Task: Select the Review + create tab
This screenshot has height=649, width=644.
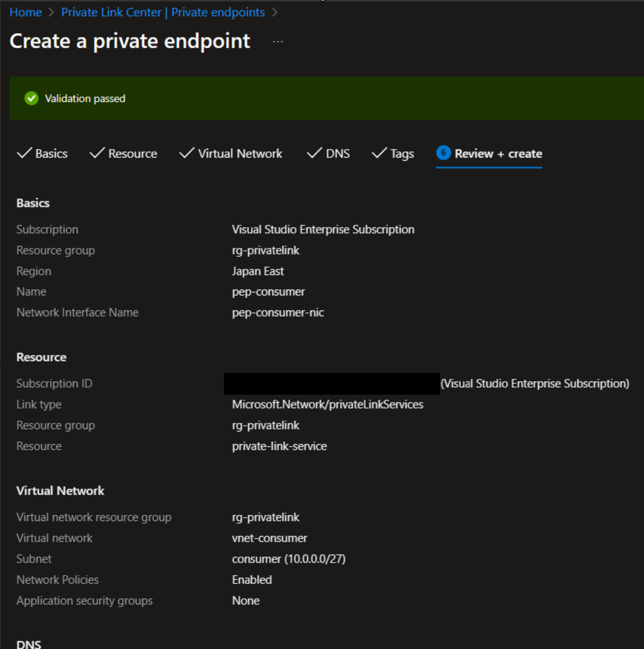Action: (x=498, y=154)
